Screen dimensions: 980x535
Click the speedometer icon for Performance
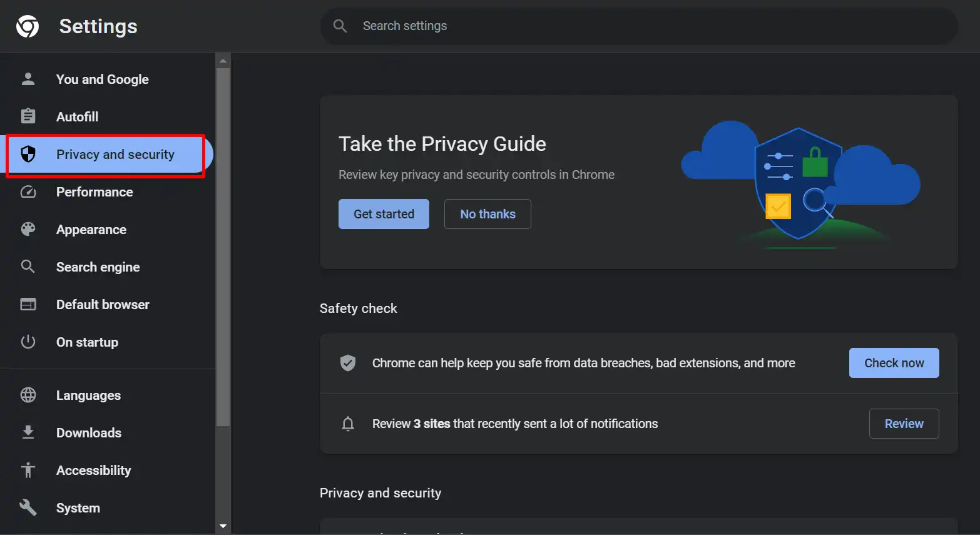click(28, 191)
